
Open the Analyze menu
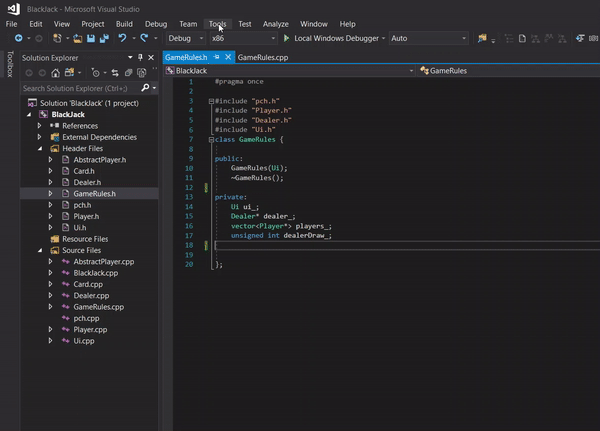(276, 24)
